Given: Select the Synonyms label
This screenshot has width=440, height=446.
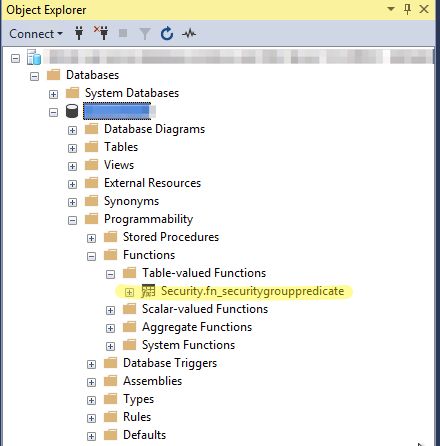Looking at the screenshot, I should click(131, 201).
